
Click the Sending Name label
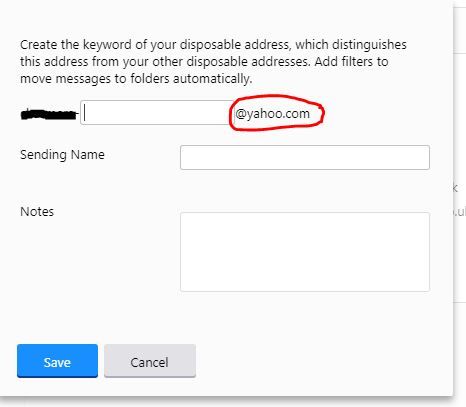(62, 155)
